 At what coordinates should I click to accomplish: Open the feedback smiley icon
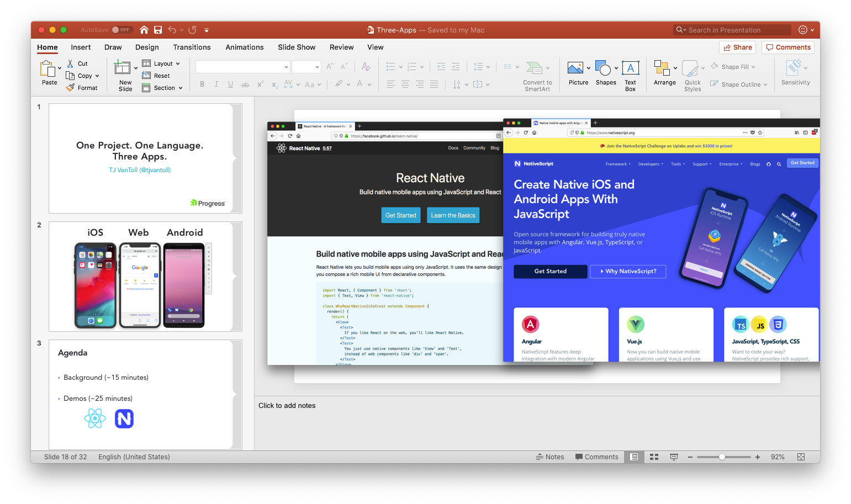[803, 30]
